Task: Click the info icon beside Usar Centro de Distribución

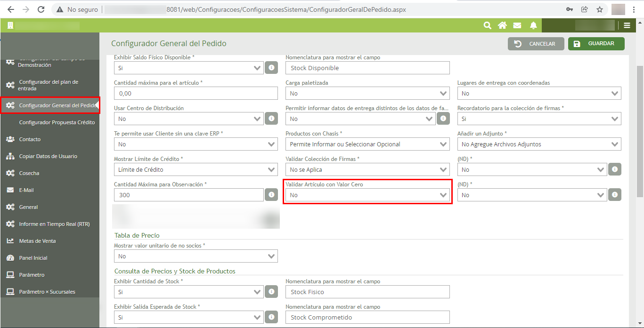Action: 271,119
